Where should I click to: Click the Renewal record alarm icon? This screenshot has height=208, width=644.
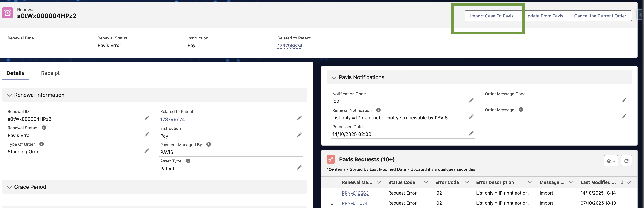click(x=8, y=13)
